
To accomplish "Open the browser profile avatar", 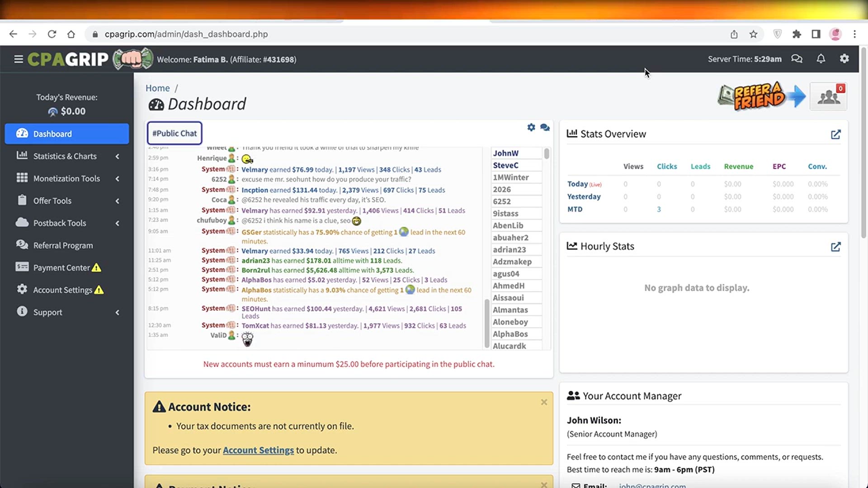I will 835,34.
